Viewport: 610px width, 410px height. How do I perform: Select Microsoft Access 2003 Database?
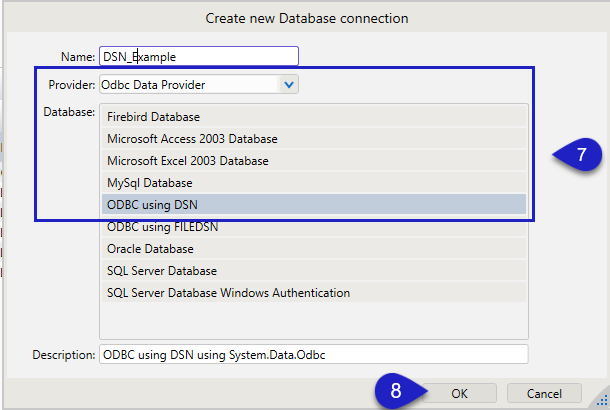[313, 138]
